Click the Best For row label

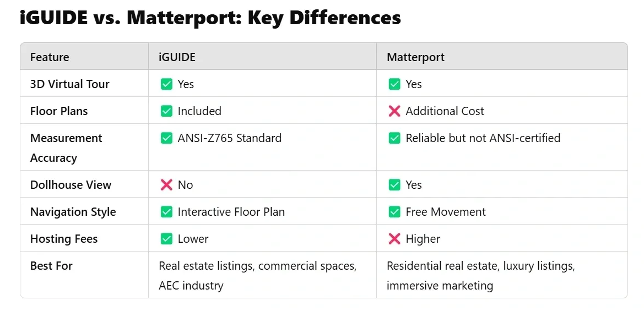51,266
